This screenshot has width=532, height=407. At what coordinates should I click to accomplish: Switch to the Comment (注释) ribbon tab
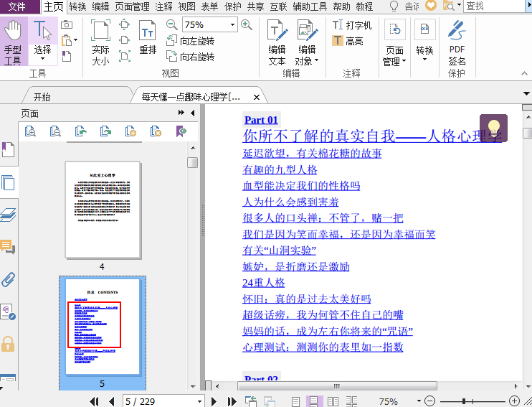coord(164,6)
